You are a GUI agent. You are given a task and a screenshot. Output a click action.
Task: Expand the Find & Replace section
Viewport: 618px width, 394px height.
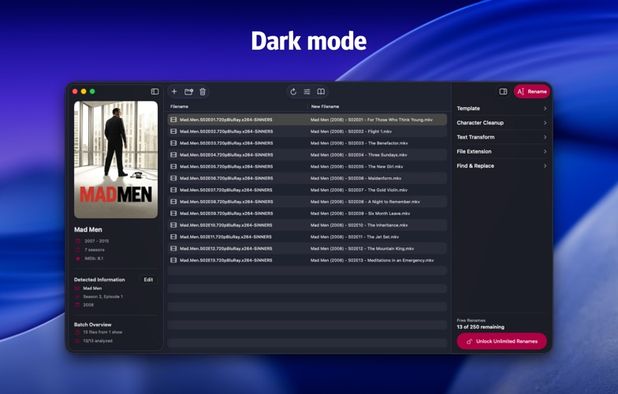coord(502,166)
